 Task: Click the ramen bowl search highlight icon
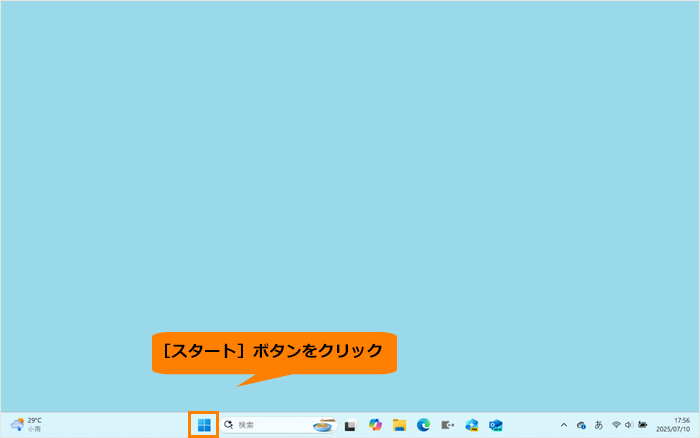click(x=324, y=425)
